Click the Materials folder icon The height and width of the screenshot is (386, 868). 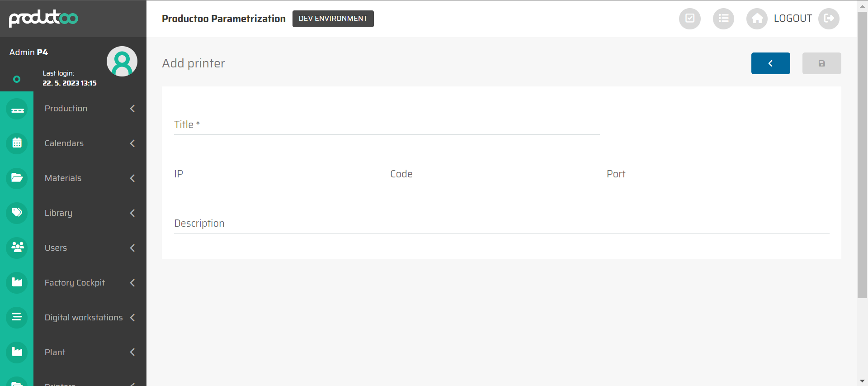pos(17,178)
